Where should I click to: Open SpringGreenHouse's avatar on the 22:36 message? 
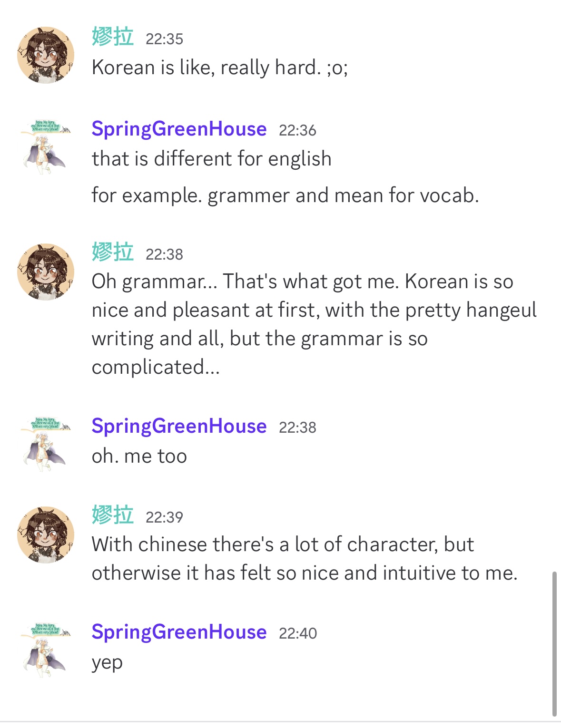click(x=46, y=146)
